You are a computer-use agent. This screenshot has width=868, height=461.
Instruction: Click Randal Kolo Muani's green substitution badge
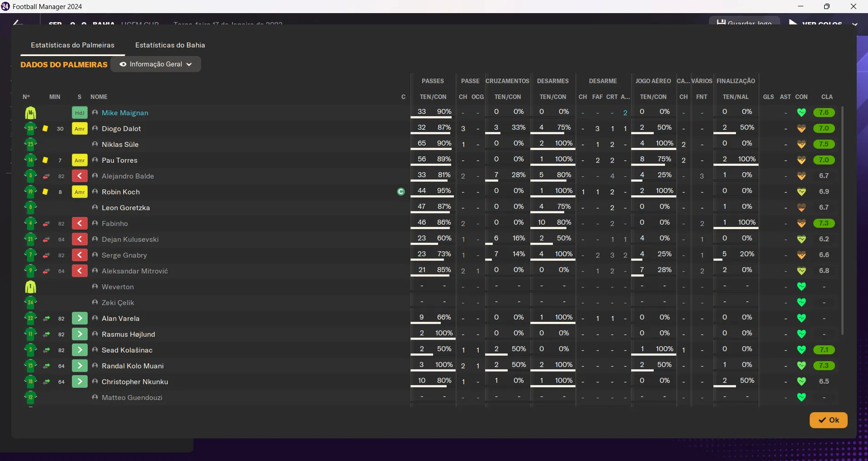tap(80, 366)
